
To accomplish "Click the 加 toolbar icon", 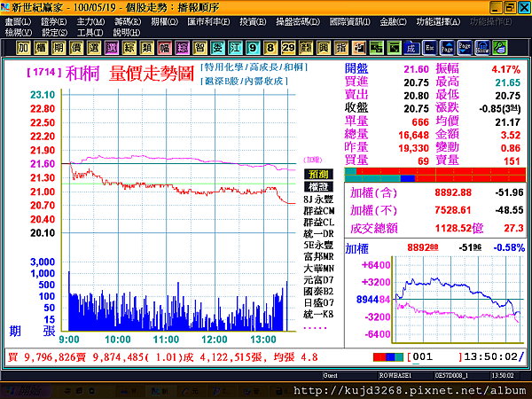I will (23, 48).
